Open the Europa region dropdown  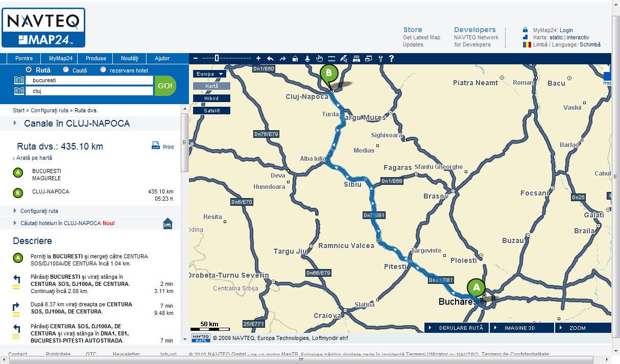click(x=210, y=74)
